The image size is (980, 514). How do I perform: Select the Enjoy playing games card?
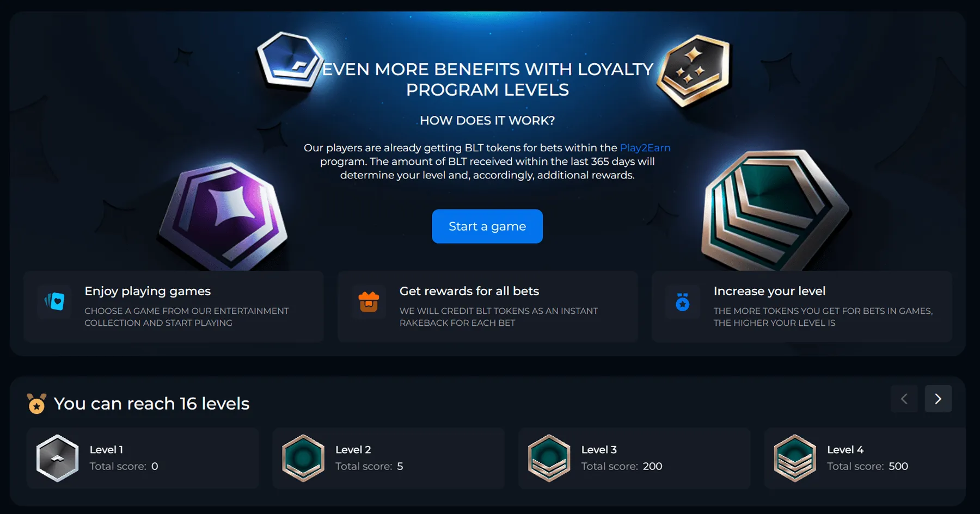[174, 306]
